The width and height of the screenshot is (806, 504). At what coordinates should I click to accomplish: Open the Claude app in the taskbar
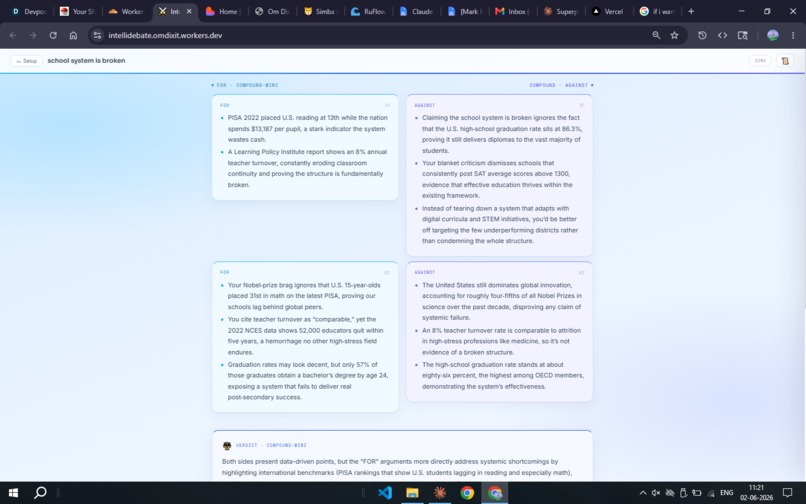tap(439, 493)
